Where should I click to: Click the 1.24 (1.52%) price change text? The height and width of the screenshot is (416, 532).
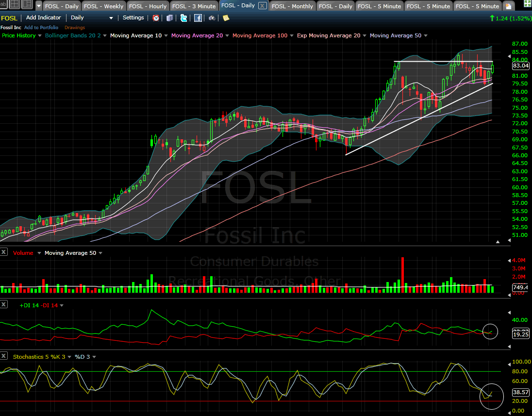coord(513,18)
